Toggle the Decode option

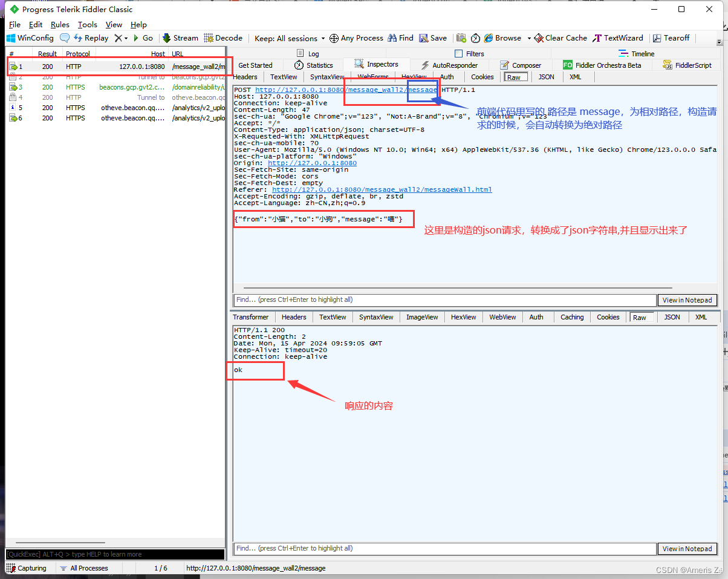point(223,38)
